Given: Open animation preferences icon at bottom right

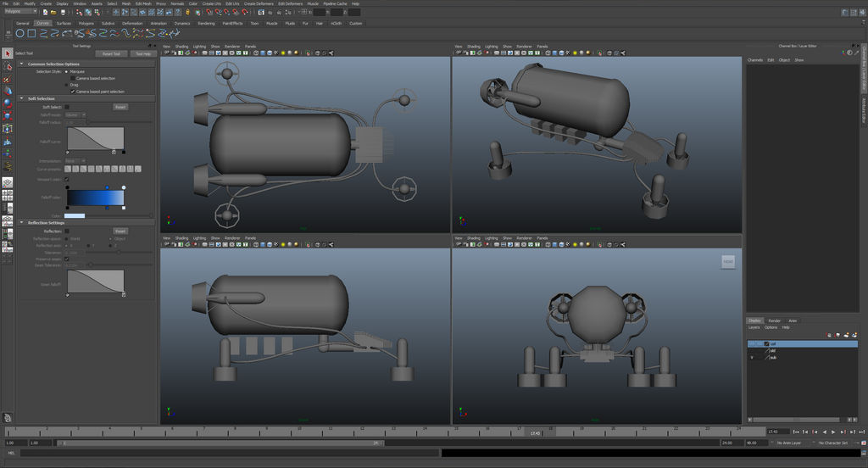Looking at the screenshot, I should click(864, 443).
